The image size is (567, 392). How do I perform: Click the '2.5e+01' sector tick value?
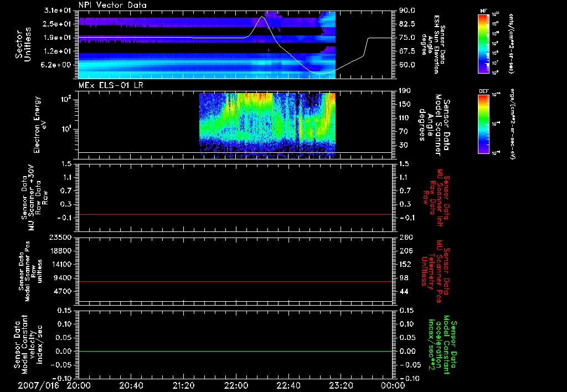coord(58,24)
